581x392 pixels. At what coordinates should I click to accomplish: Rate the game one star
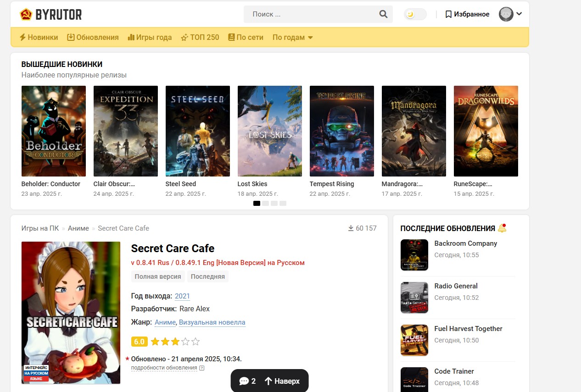pos(155,342)
